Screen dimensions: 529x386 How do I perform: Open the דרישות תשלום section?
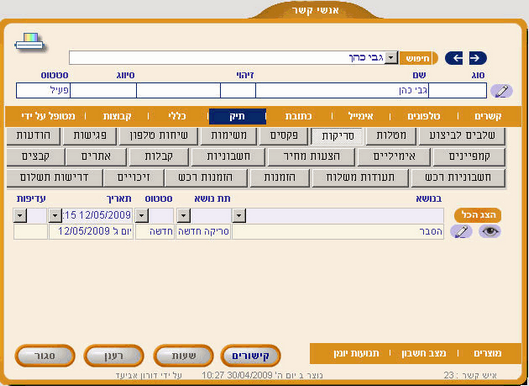[x=54, y=178]
